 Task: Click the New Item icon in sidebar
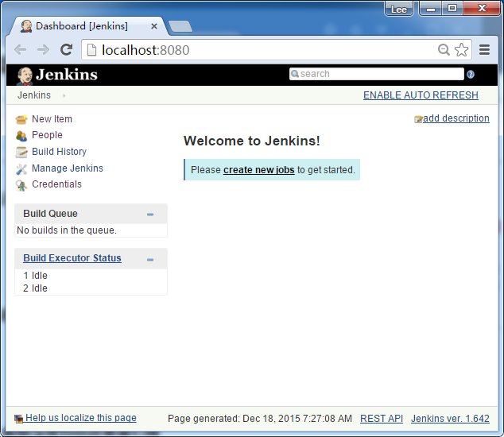pos(21,120)
